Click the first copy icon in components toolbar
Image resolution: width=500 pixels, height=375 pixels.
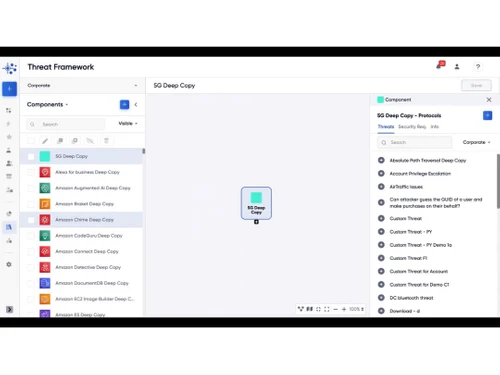tap(60, 141)
